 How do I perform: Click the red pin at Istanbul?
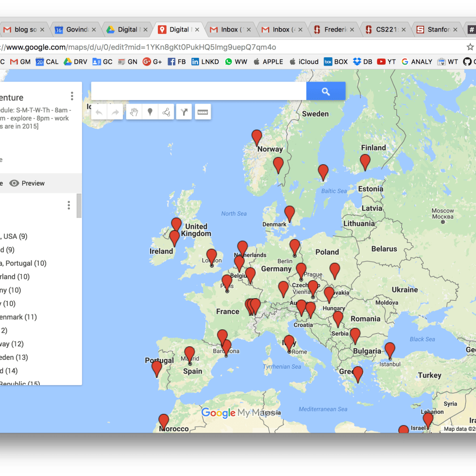pyautogui.click(x=390, y=350)
